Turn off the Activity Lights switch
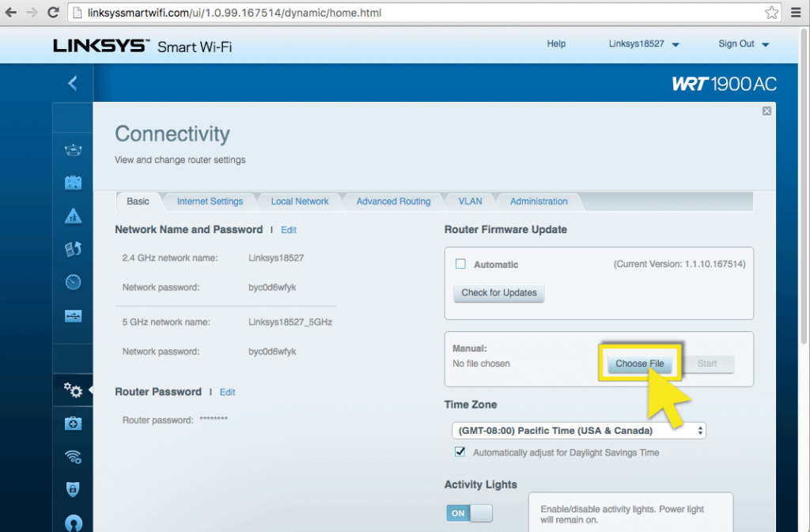This screenshot has width=810, height=532. pyautogui.click(x=469, y=513)
